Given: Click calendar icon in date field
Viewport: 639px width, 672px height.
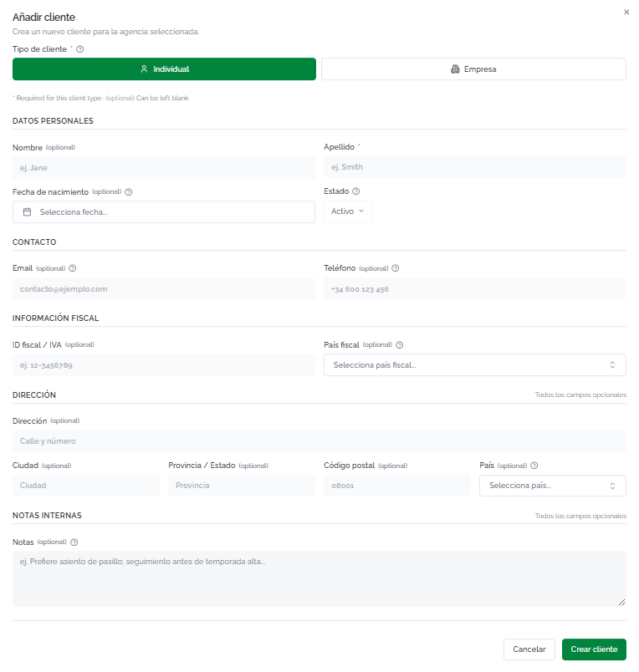Looking at the screenshot, I should 27,211.
